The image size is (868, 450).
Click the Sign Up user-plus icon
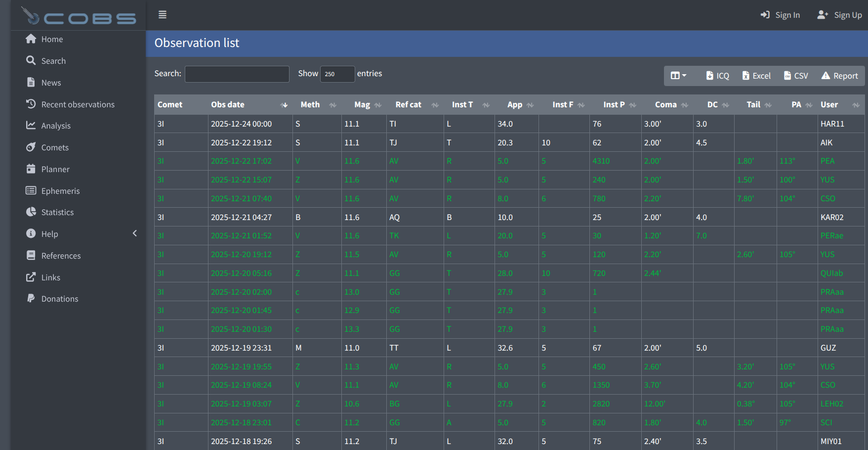point(823,15)
